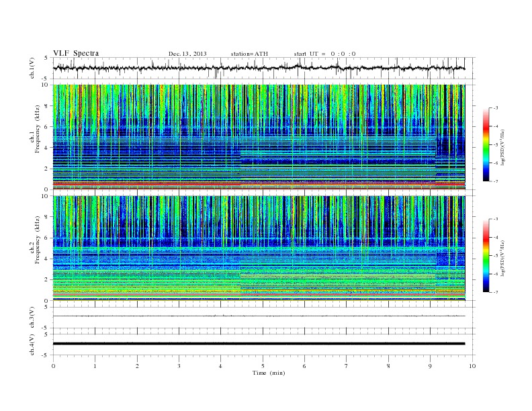Click the ch.2 spectrogram plot
Screen dimensions: 532x411
coord(259,248)
